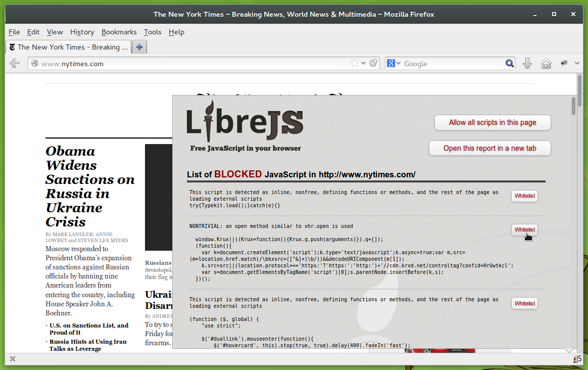Screen dimensions: 588x370
Task: Go to the Home page icon
Action: (x=546, y=63)
